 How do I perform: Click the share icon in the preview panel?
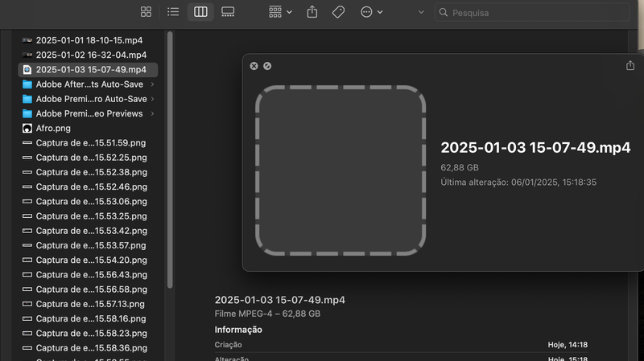point(630,66)
